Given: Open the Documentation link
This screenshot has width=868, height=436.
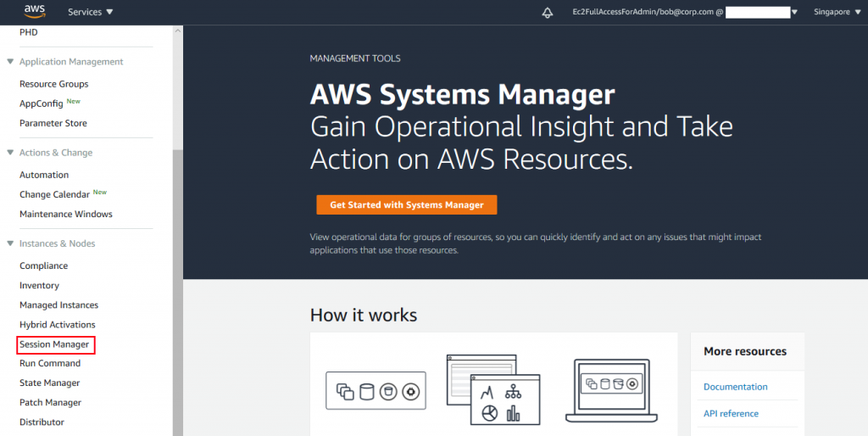Looking at the screenshot, I should [x=736, y=387].
